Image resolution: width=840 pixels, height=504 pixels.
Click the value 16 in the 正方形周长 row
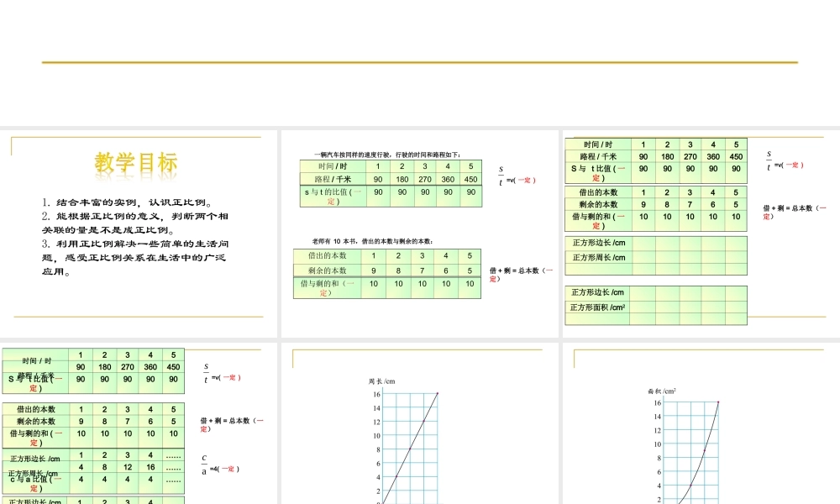[150, 468]
